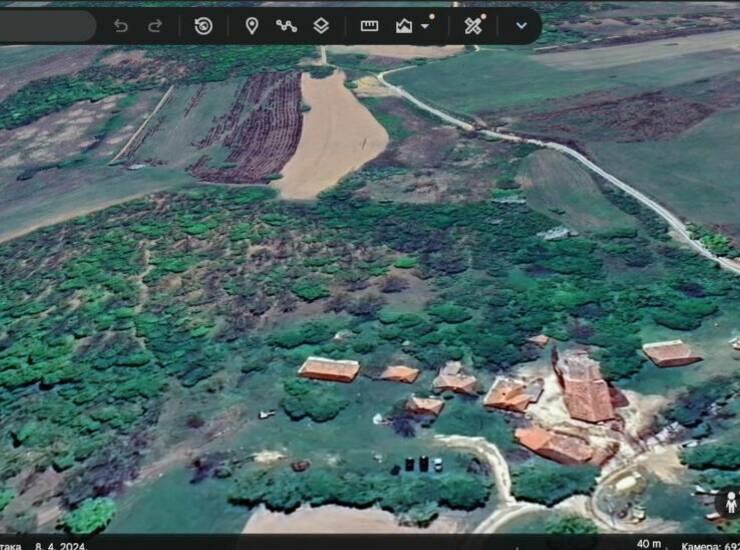The height and width of the screenshot is (550, 740).
Task: Click the mountain map style icon
Action: [403, 26]
